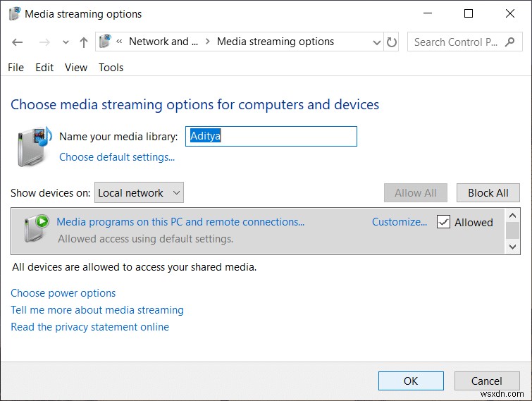Confirm with the OK button
Image resolution: width=532 pixels, height=401 pixels.
(411, 381)
